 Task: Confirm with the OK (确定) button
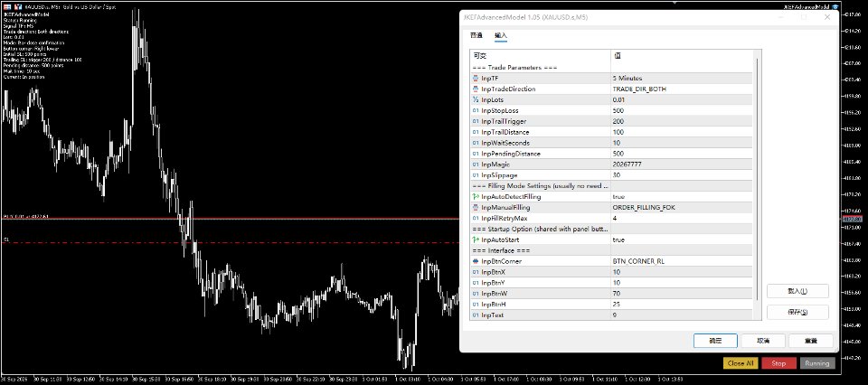tap(715, 341)
